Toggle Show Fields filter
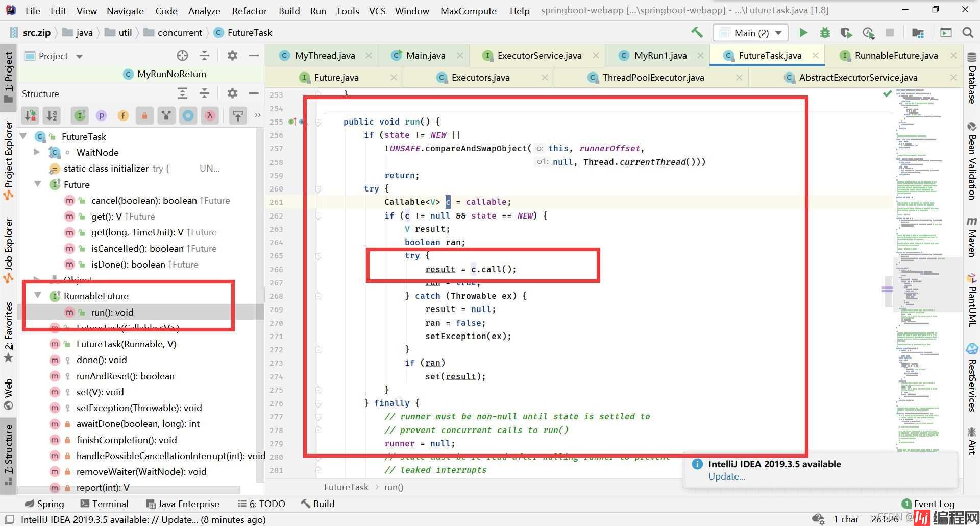The height and width of the screenshot is (526, 980). click(123, 115)
